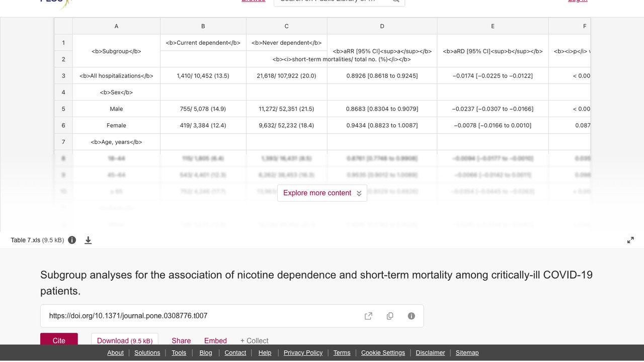
Task: Open the DOI link in a new window
Action: click(x=368, y=316)
